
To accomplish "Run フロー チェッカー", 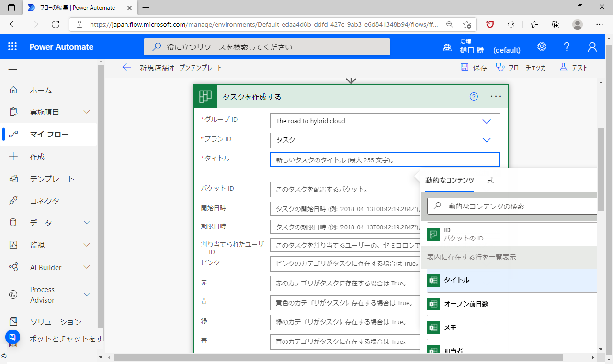I will [523, 68].
